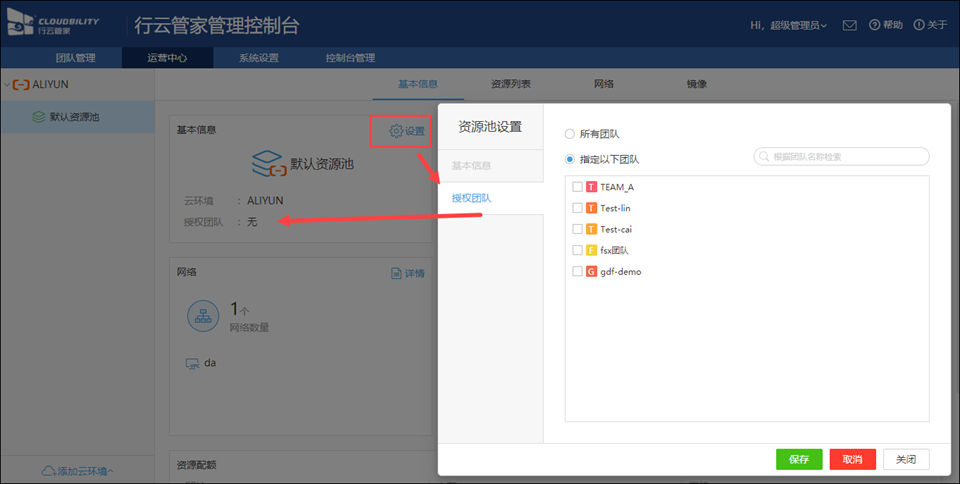Viewport: 960px width, 484px height.
Task: Open the 详情 network details icon
Action: click(x=396, y=273)
